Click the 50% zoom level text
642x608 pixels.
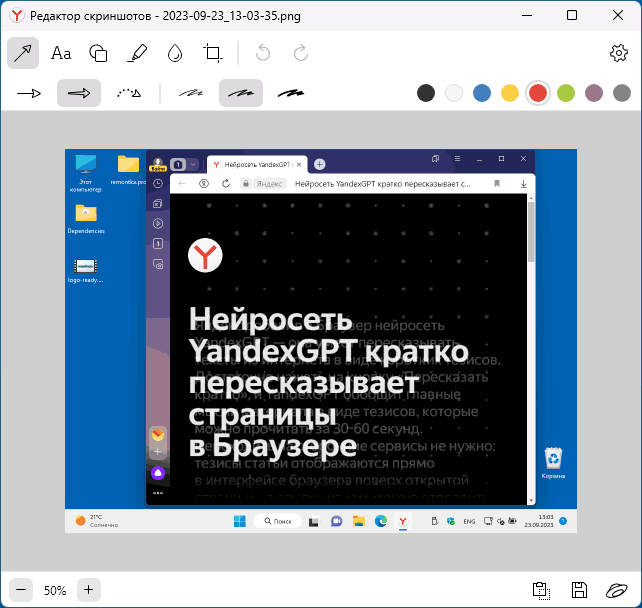coord(55,590)
